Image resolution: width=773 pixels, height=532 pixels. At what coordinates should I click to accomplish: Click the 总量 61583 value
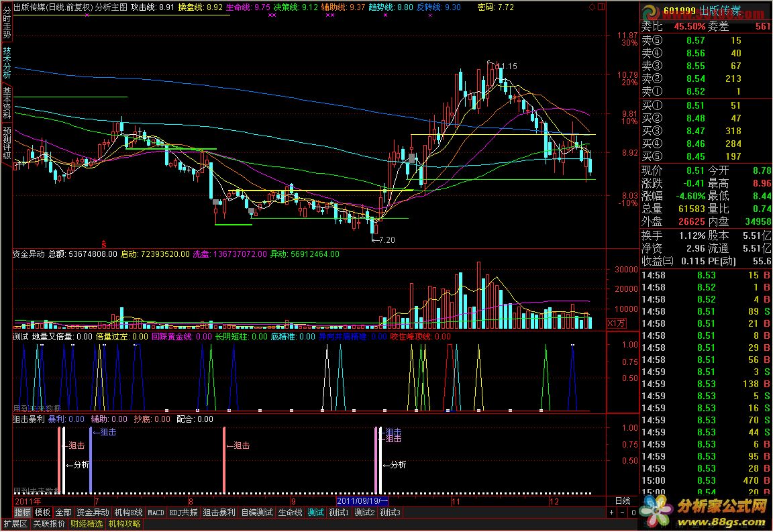pyautogui.click(x=692, y=209)
